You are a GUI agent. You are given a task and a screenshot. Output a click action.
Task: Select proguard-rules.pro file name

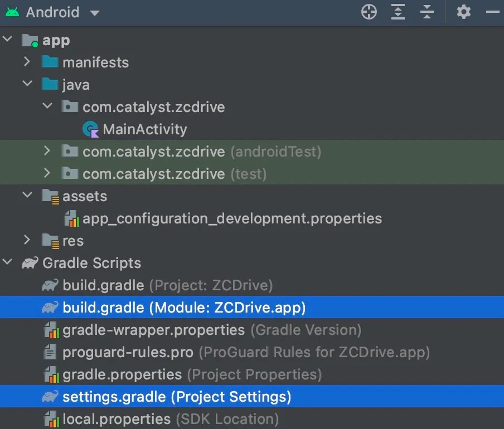pyautogui.click(x=128, y=352)
